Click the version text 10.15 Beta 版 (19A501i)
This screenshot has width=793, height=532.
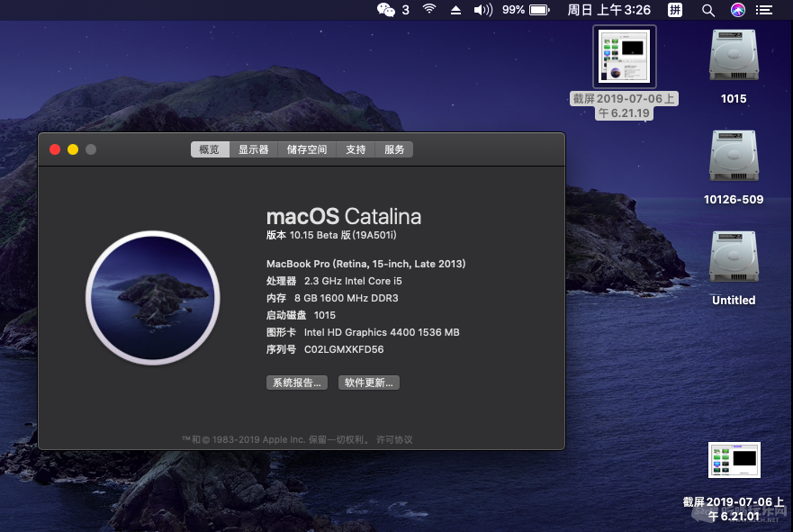tap(343, 235)
